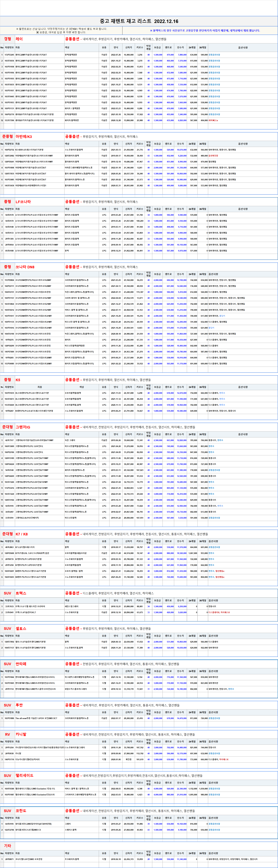Select red 하이패스x option in 레이 row 12
Image resolution: width=278 pixels, height=868 pixels.
[x=213, y=120]
